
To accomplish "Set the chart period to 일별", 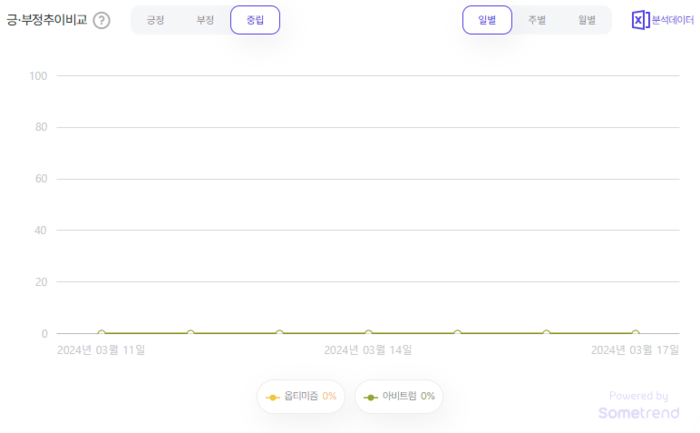I will click(x=487, y=20).
